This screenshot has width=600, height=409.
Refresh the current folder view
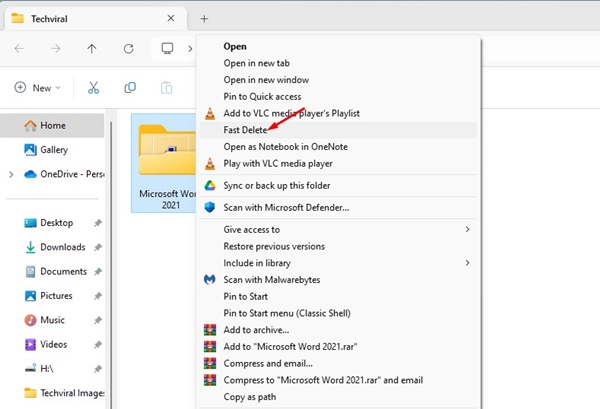pos(129,49)
